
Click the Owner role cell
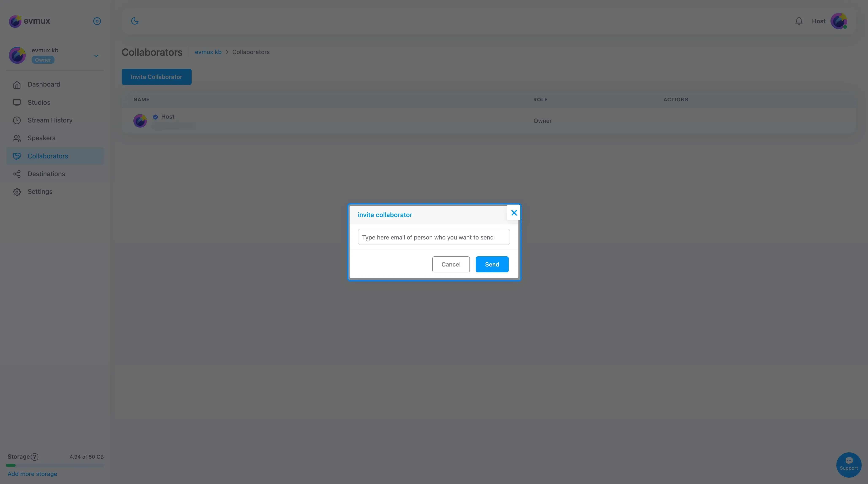point(542,121)
